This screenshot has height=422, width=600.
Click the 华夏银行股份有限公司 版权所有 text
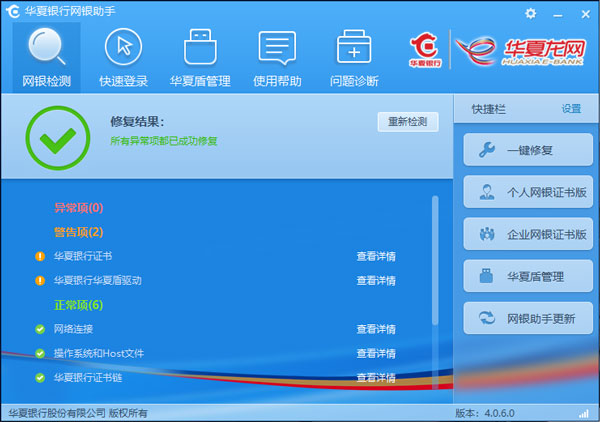78,413
